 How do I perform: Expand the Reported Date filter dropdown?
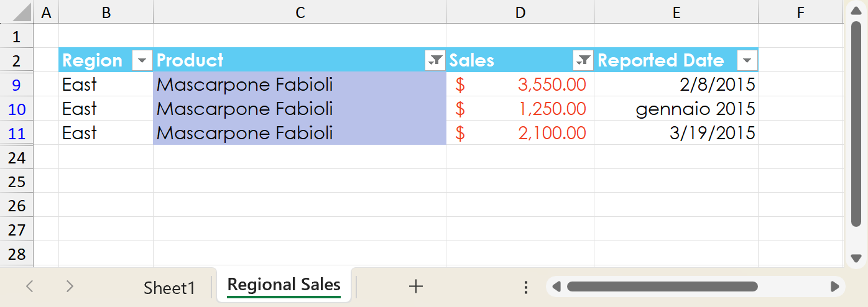coord(747,60)
